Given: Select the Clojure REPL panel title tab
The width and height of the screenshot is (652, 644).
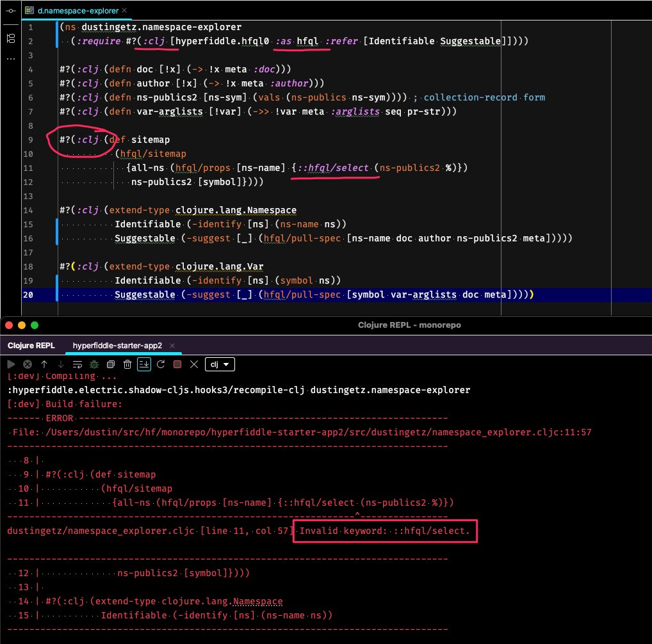Looking at the screenshot, I should pyautogui.click(x=31, y=346).
